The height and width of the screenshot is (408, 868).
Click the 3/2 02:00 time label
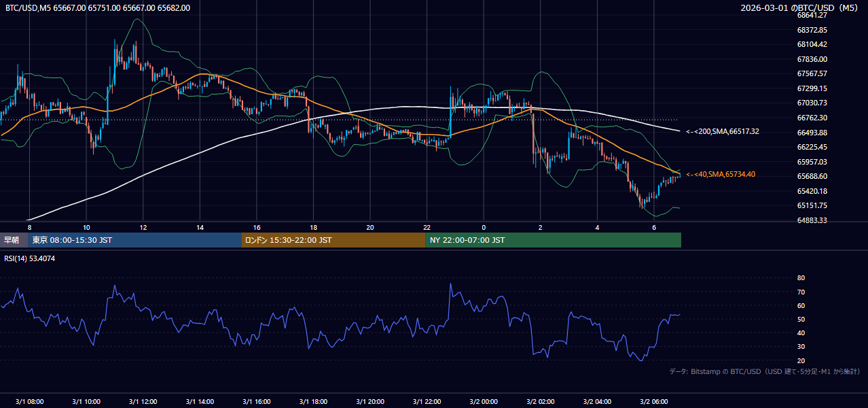tap(541, 402)
